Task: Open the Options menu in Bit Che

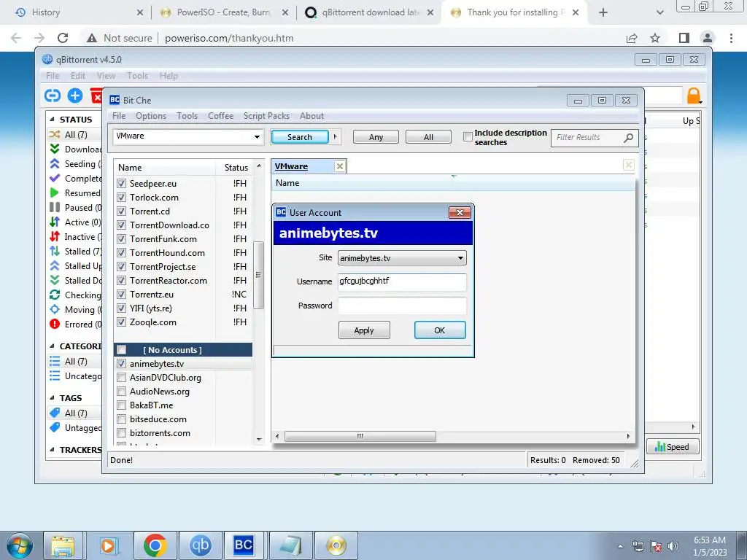Action: pos(151,116)
